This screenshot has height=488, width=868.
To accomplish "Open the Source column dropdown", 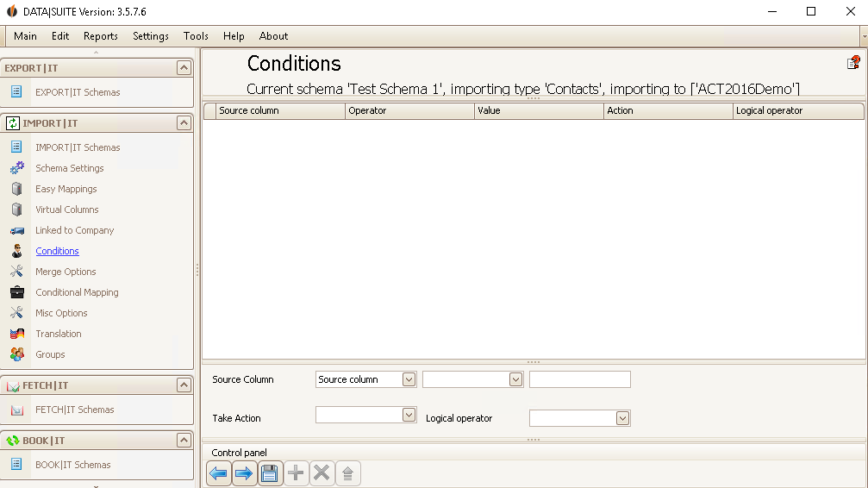I will (409, 379).
